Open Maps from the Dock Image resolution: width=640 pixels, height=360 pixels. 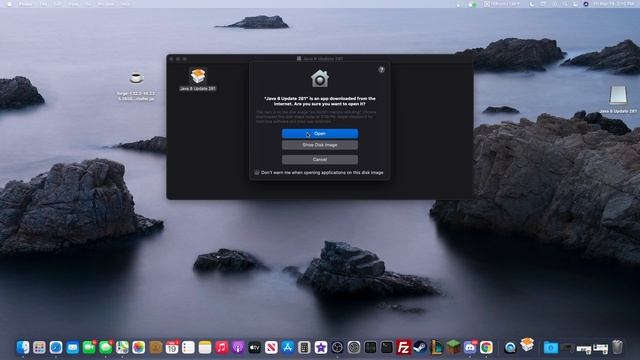122,347
